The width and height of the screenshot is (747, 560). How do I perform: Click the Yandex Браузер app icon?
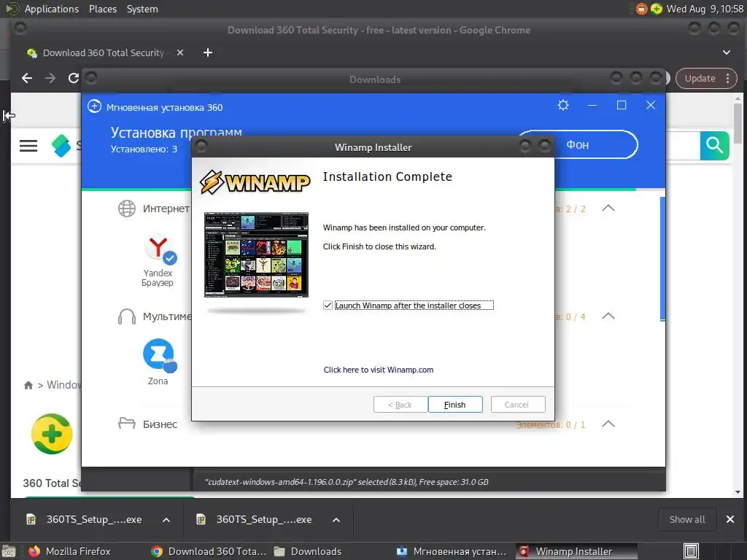click(160, 249)
